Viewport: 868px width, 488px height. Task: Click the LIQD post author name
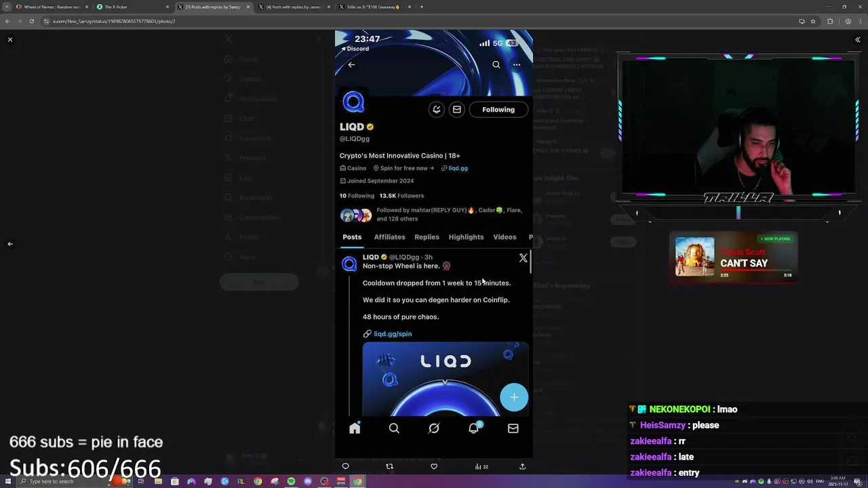(x=371, y=258)
